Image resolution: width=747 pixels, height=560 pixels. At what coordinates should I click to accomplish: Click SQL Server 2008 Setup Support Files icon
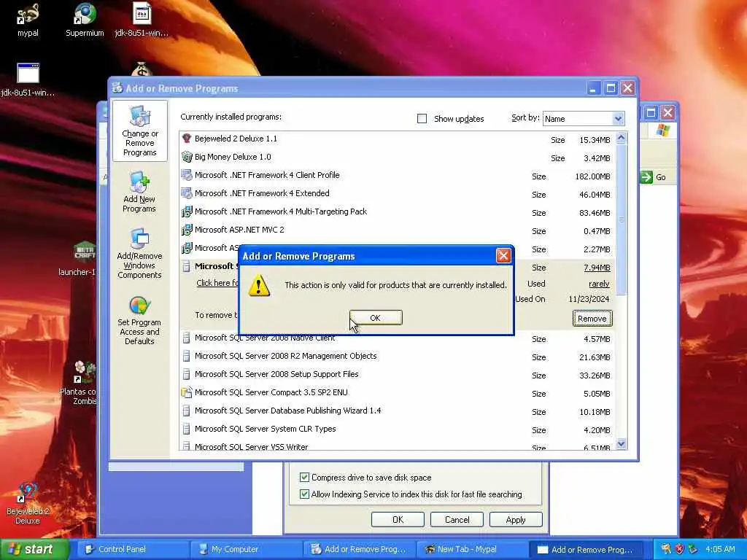click(187, 374)
